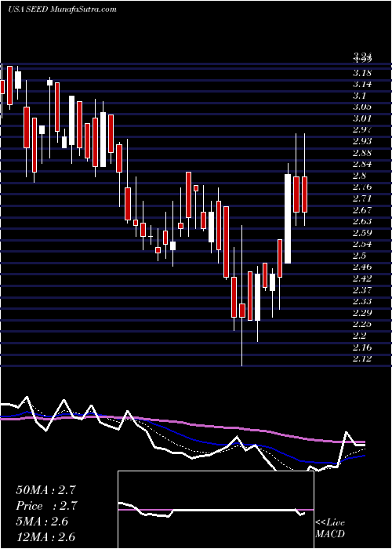Click the 3.01 price axis label

[x=362, y=118]
